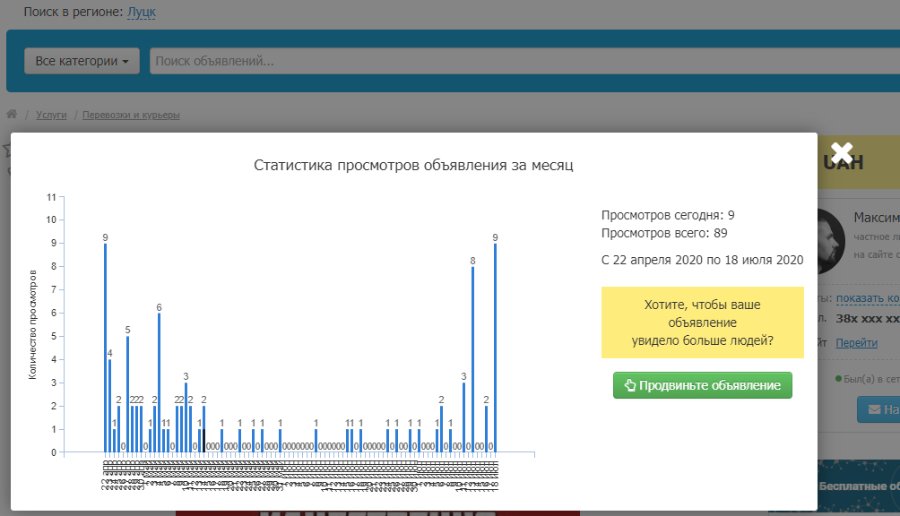The width and height of the screenshot is (900, 516).
Task: Change the search region 'Луцк'
Action: (141, 12)
